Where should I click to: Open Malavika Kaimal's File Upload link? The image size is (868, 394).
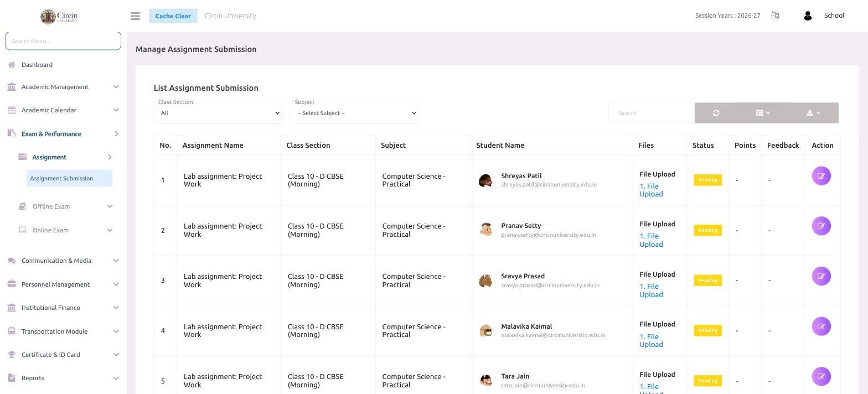[651, 340]
